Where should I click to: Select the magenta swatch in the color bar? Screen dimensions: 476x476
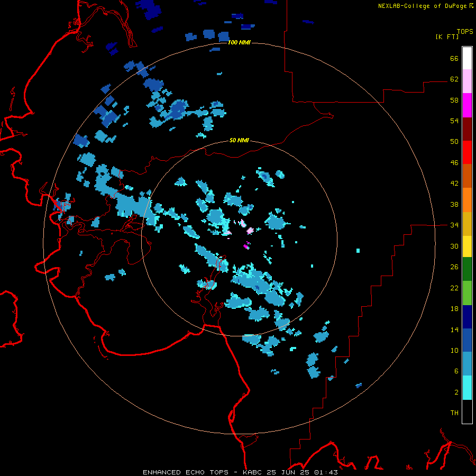click(467, 105)
